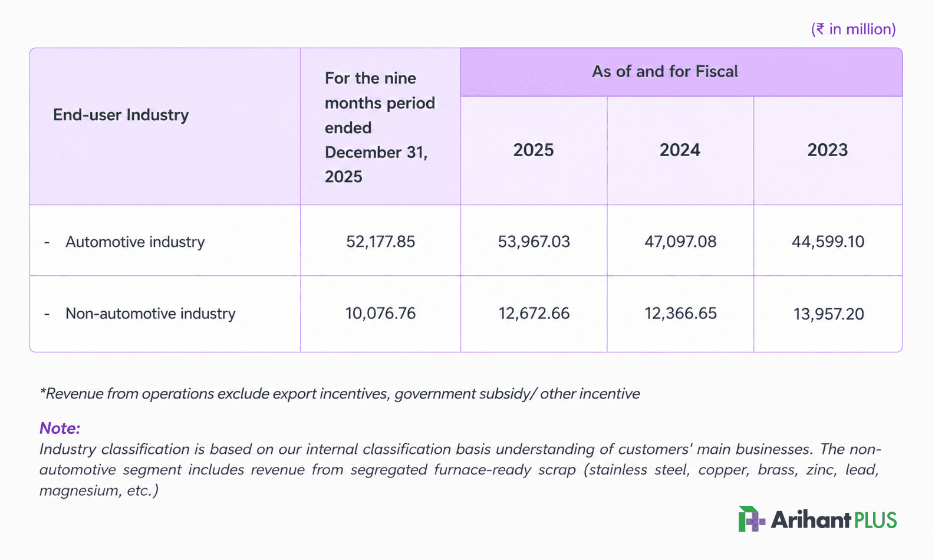Image resolution: width=935 pixels, height=560 pixels.
Task: Click the 2025 fiscal column header
Action: point(534,150)
